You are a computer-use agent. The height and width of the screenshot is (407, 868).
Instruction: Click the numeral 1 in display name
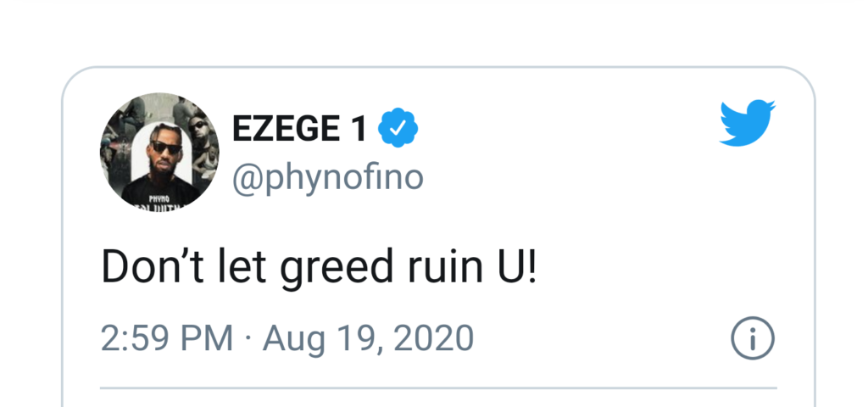[359, 130]
